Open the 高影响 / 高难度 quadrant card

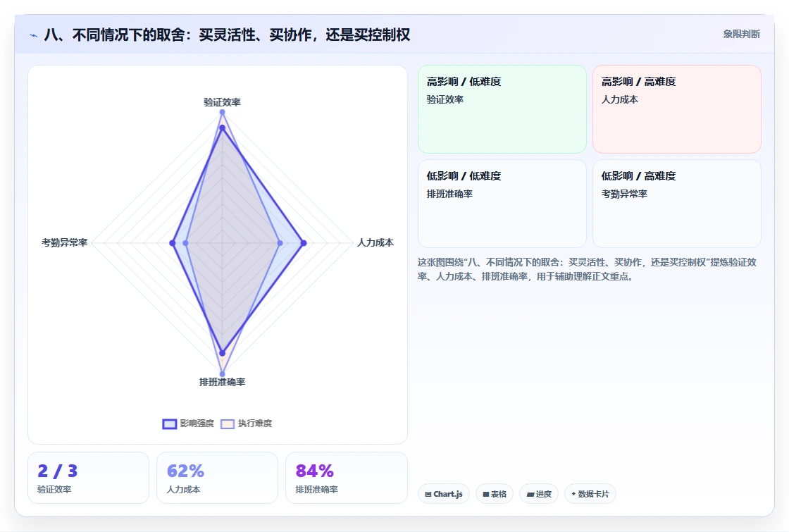point(677,109)
